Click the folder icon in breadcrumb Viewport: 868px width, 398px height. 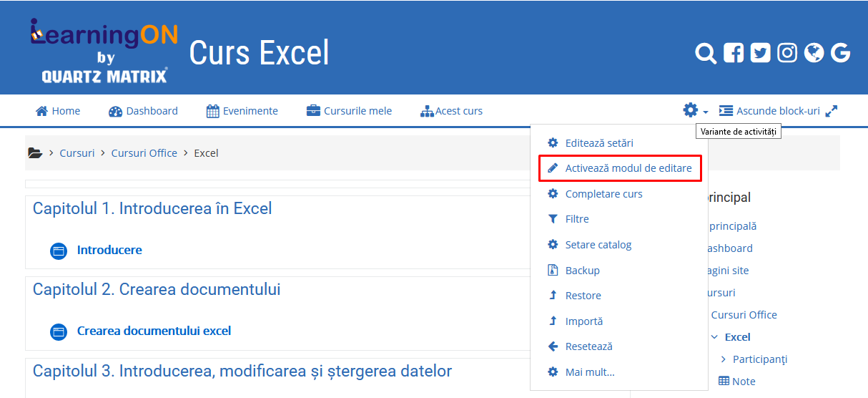click(x=35, y=153)
